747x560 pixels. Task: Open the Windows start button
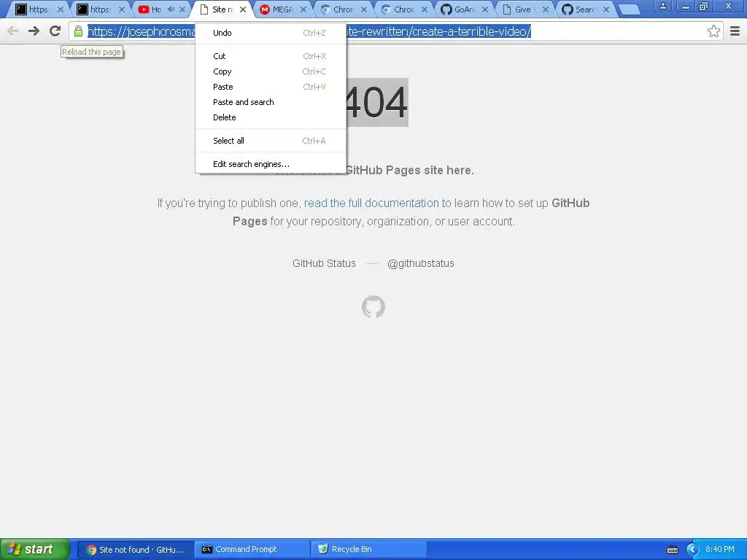35,549
